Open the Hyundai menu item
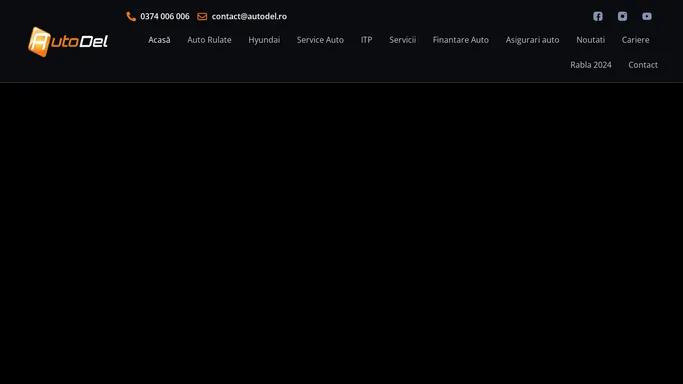Screen dimensions: 683x384 (264, 40)
